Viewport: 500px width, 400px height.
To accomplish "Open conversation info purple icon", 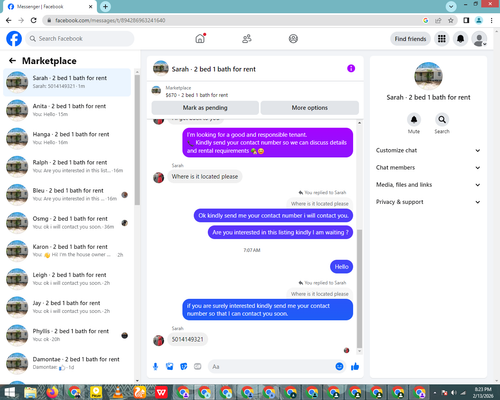I will 351,68.
